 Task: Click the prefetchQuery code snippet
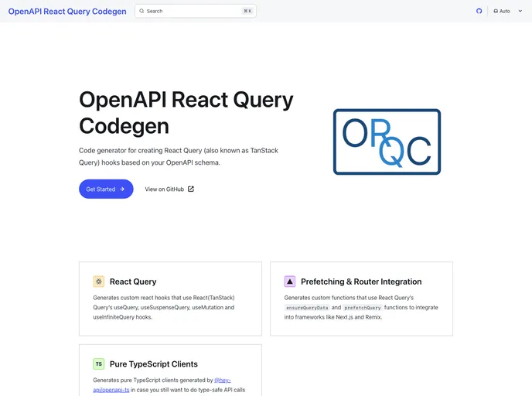363,308
